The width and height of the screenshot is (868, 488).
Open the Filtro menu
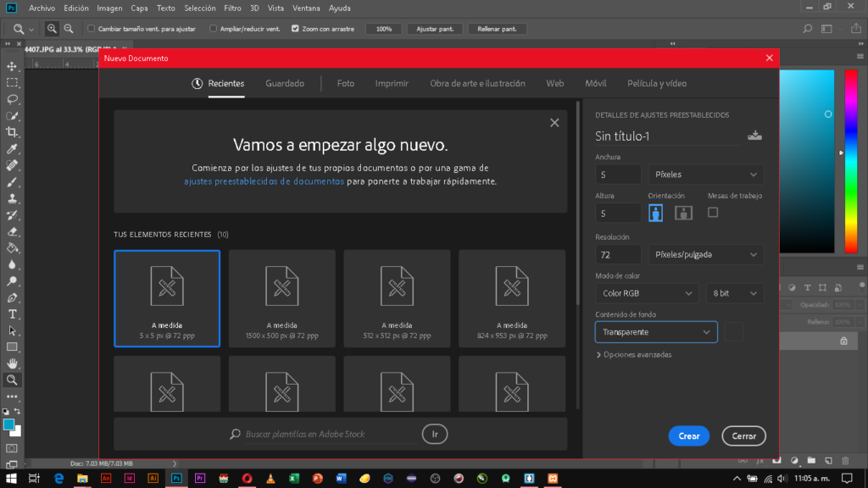point(232,8)
